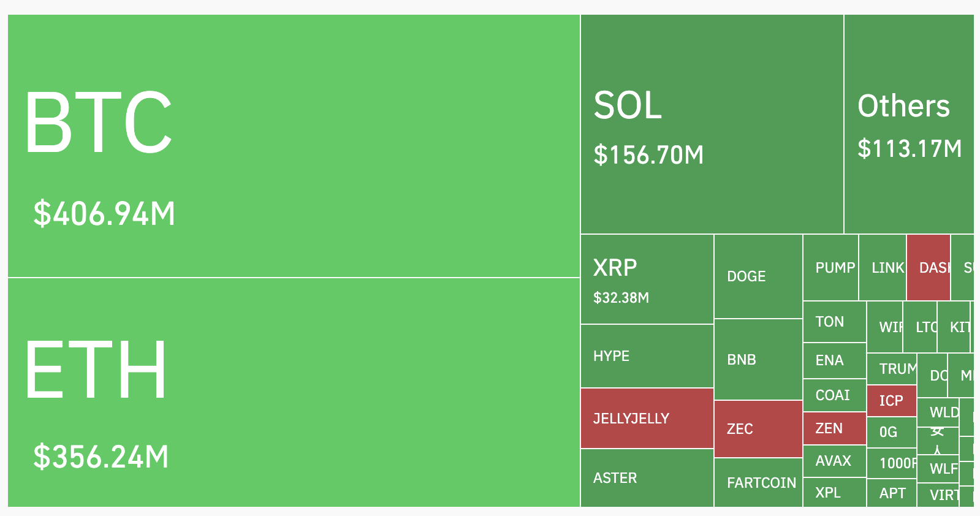Select the BNB tile
The height and width of the screenshot is (516, 980).
[758, 360]
